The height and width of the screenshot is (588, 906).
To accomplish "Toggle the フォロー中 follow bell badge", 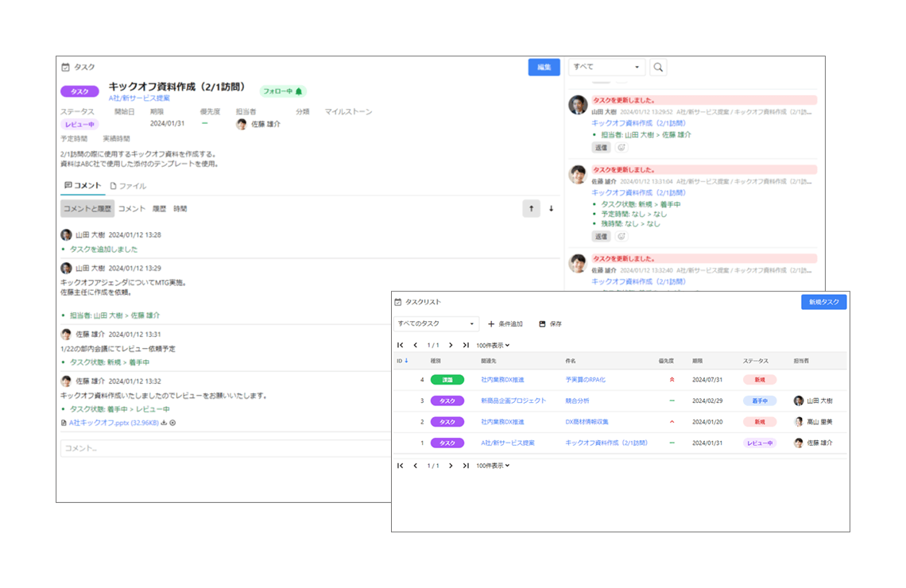I will point(283,91).
